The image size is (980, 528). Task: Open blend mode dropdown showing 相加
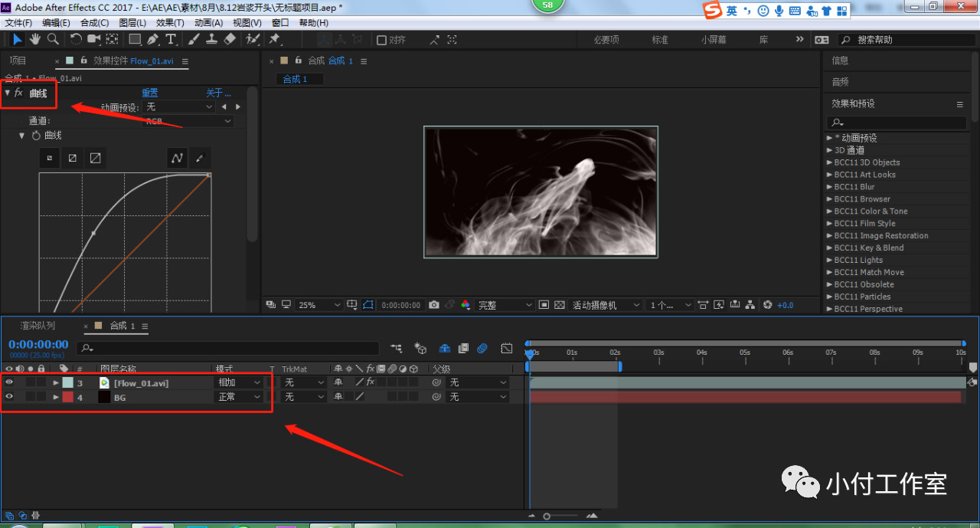point(239,382)
